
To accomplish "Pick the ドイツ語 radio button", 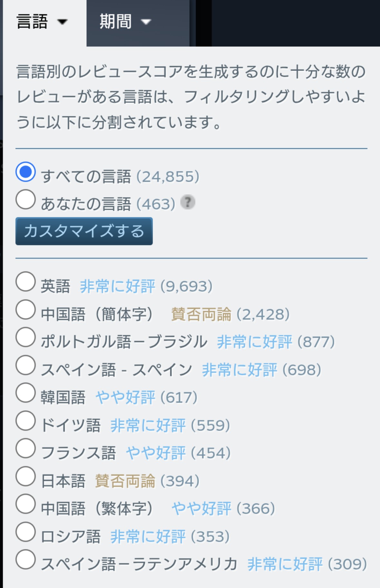I will pyautogui.click(x=25, y=421).
